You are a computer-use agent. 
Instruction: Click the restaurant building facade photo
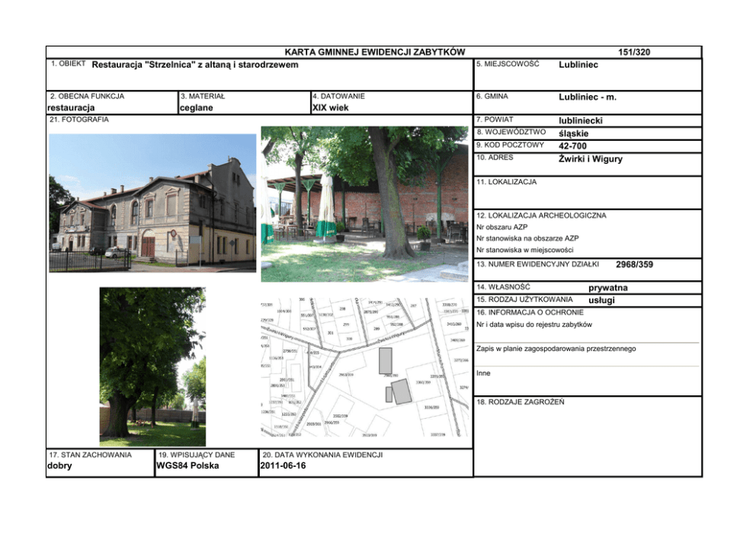click(x=152, y=203)
